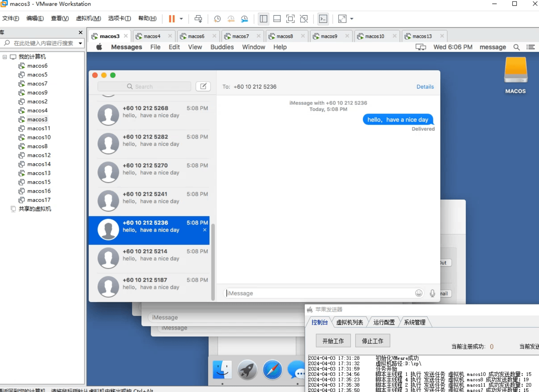Viewport: 539px width, 392px height.
Task: Collapse the 我的计算机 tree node
Action: 5,57
